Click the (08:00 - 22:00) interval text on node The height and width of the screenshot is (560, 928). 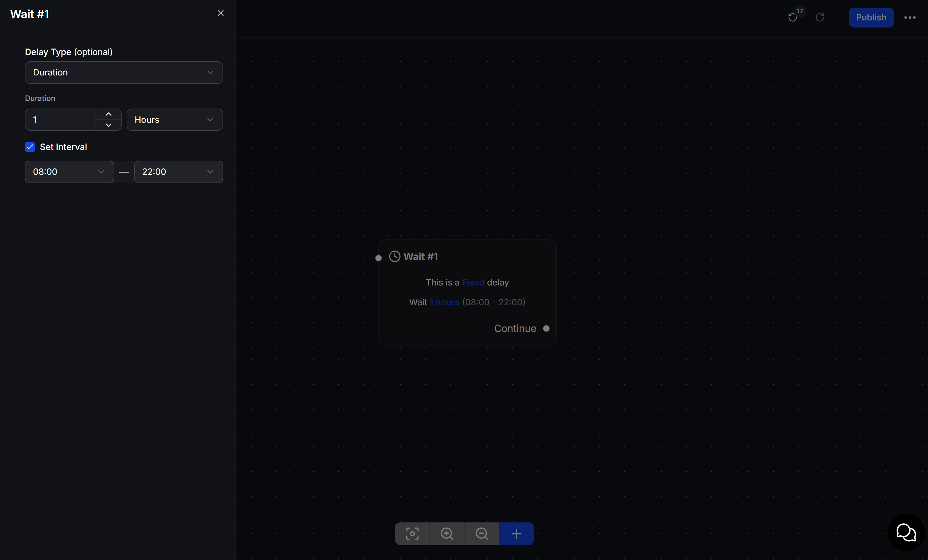493,302
